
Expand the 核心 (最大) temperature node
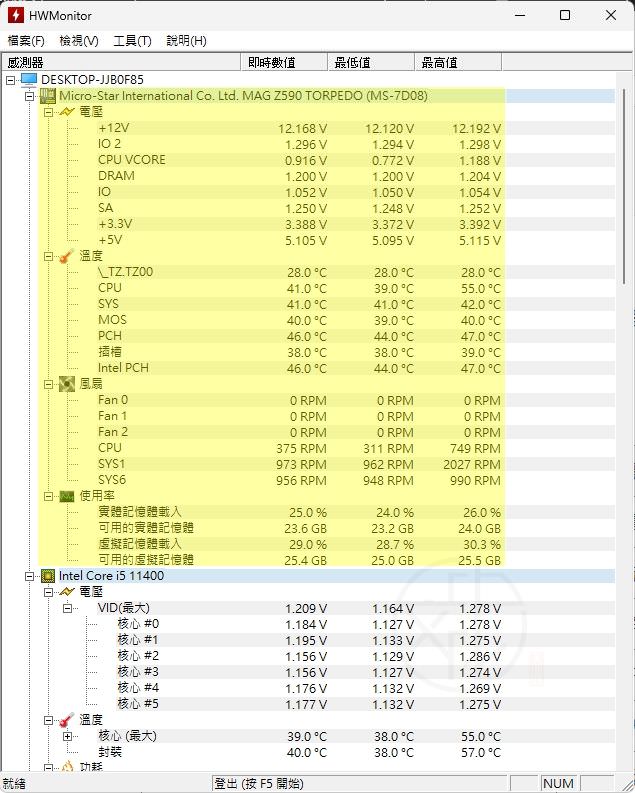67,736
